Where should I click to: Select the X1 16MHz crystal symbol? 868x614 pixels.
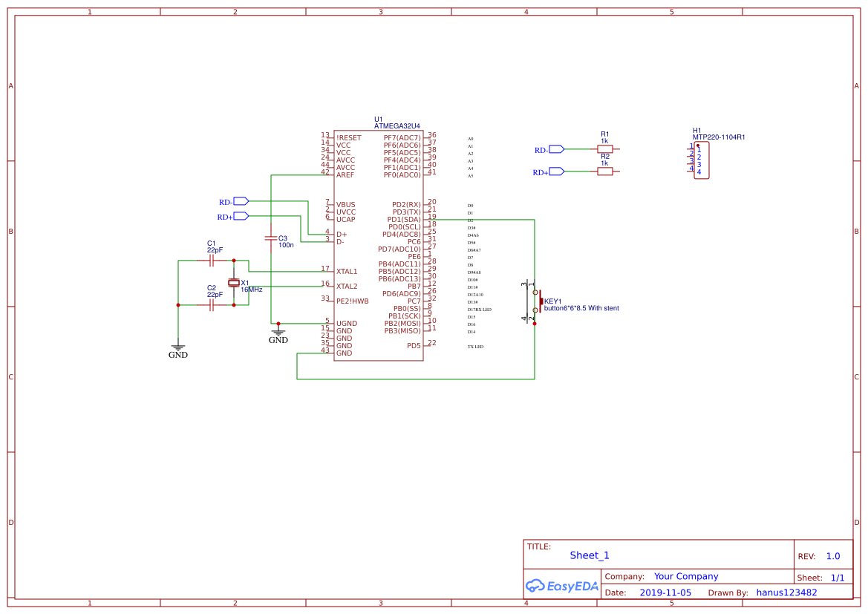click(234, 283)
